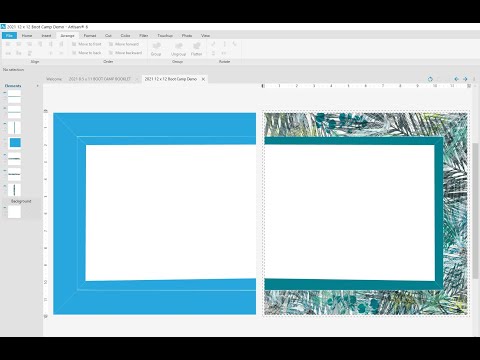Open the Cut ribbon tab
The height and width of the screenshot is (360, 480).
108,35
